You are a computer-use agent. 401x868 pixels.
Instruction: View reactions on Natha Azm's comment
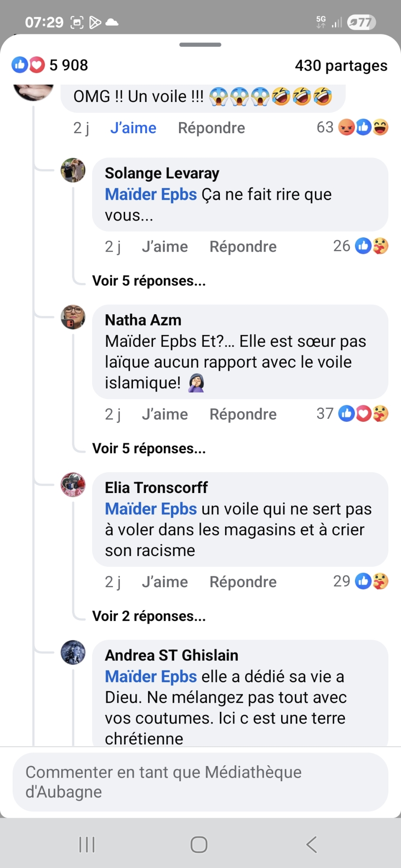352,414
